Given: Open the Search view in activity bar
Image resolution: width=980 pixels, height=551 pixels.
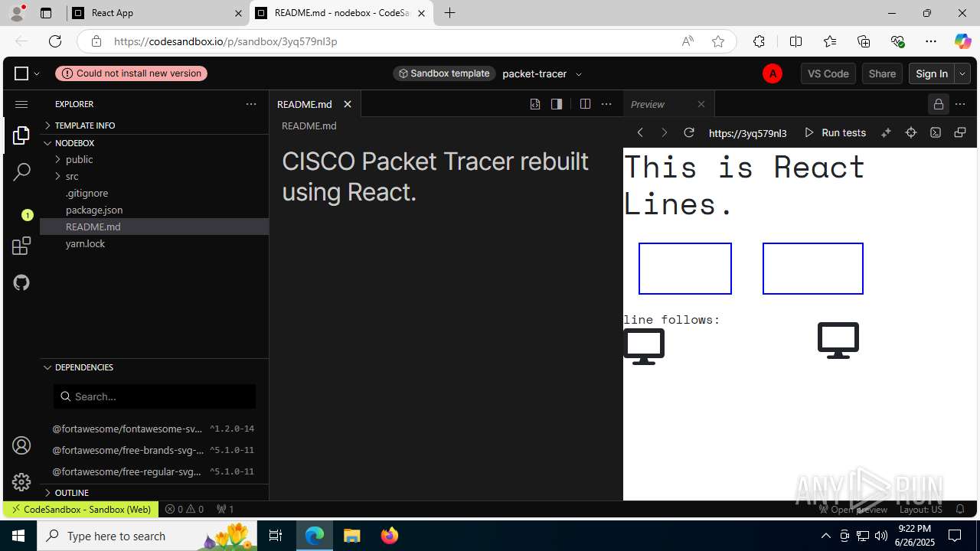Looking at the screenshot, I should 21,172.
